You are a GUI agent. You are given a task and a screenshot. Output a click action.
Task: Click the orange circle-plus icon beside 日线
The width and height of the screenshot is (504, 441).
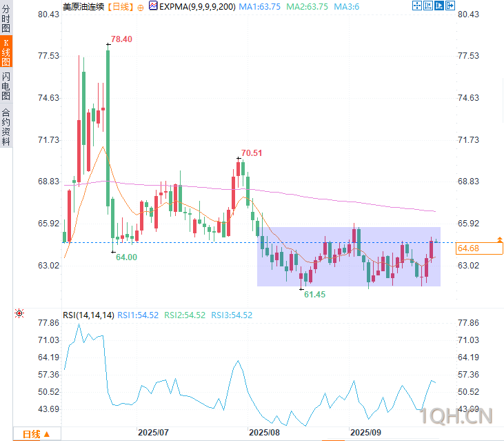[x=141, y=8]
